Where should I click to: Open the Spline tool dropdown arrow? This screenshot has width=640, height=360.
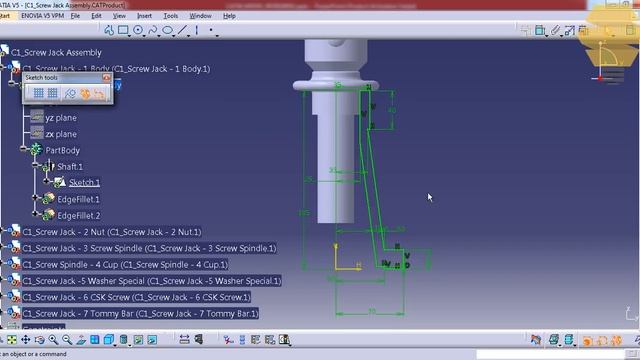pyautogui.click(x=159, y=36)
